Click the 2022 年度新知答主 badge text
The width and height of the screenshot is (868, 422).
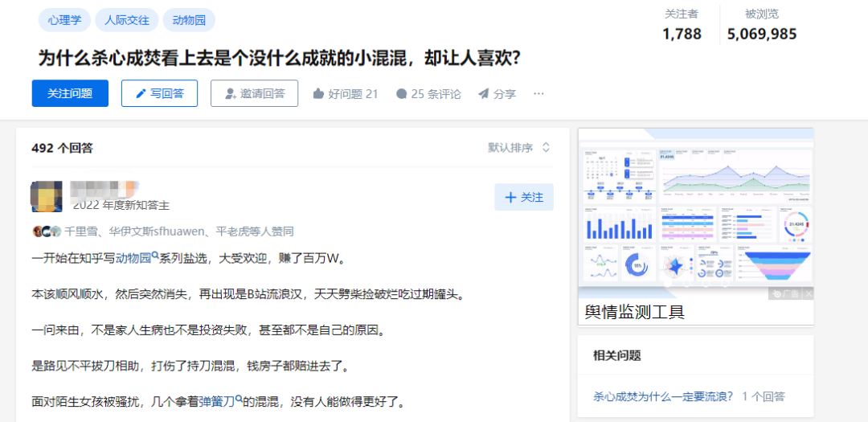121,206
